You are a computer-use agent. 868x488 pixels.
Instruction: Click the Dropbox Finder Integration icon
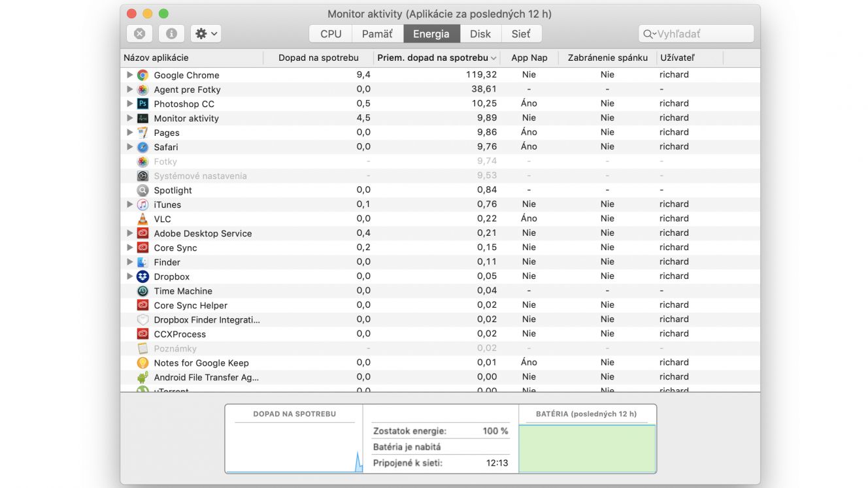[142, 319]
